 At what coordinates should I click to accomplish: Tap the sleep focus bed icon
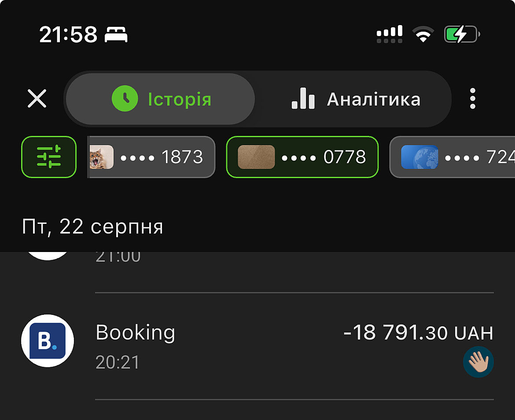click(x=116, y=34)
